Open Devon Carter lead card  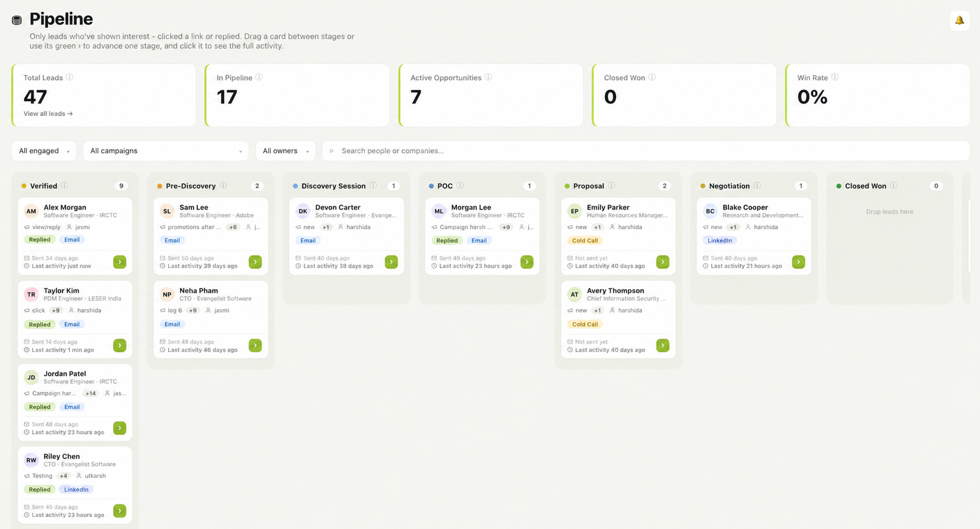[x=347, y=236]
